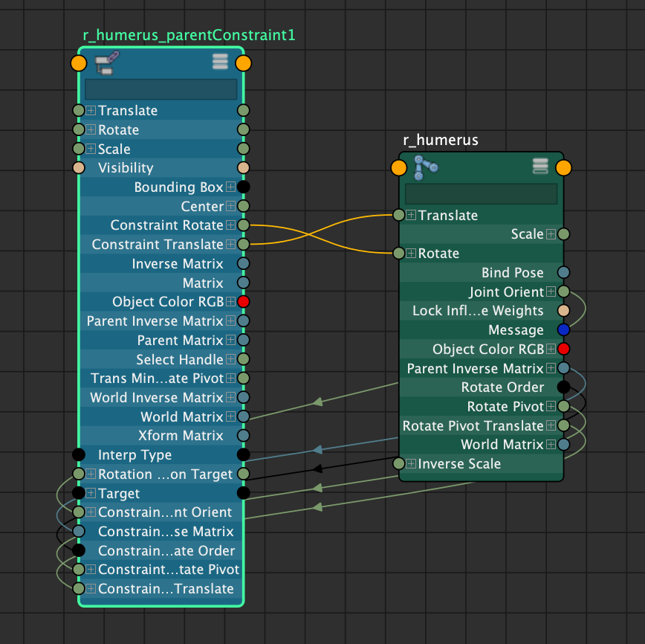Click Trans Min...ate Pivot attribute row
This screenshot has height=644, width=645.
(161, 378)
